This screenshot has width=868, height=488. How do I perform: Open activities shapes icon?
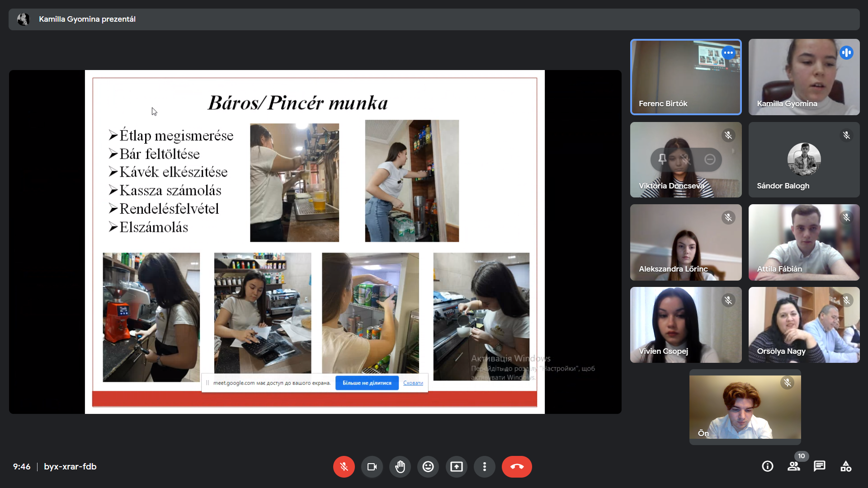pos(845,466)
